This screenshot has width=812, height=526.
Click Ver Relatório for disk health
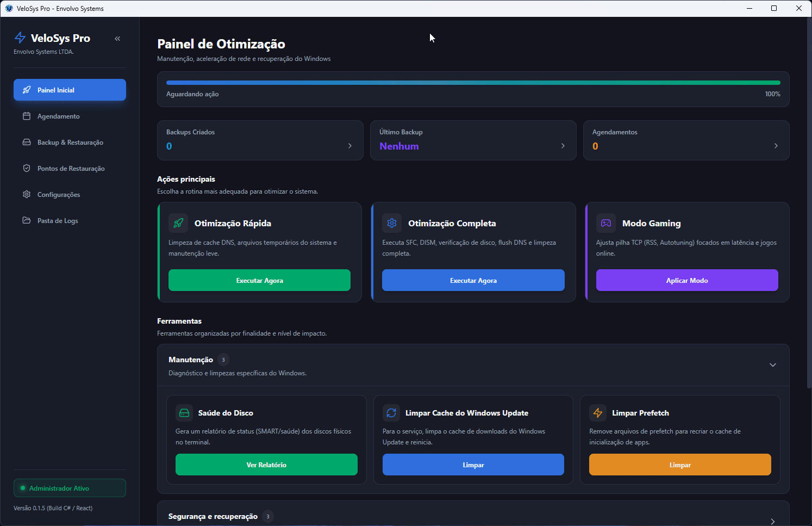(266, 465)
